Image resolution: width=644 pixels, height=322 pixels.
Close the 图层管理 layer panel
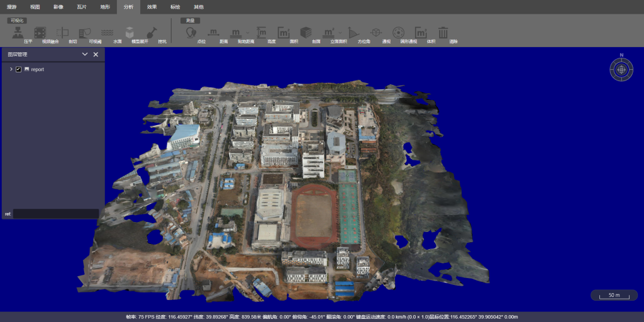coord(96,54)
